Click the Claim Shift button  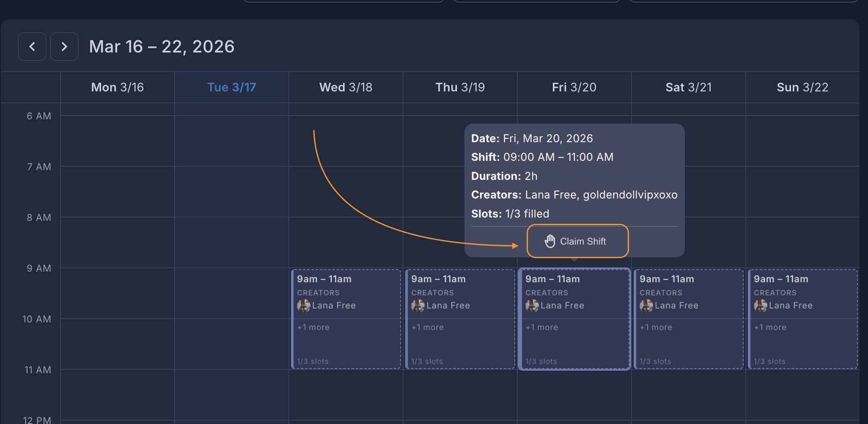coord(577,241)
